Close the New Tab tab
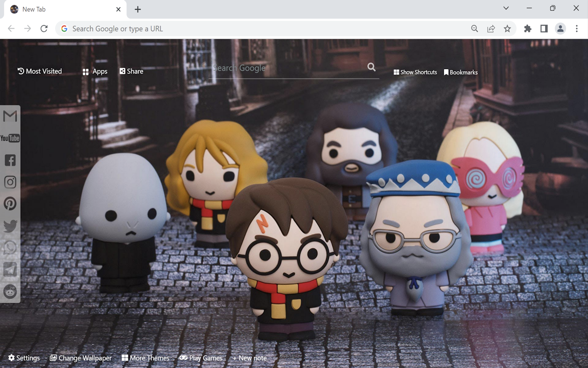The image size is (588, 368). click(x=119, y=9)
